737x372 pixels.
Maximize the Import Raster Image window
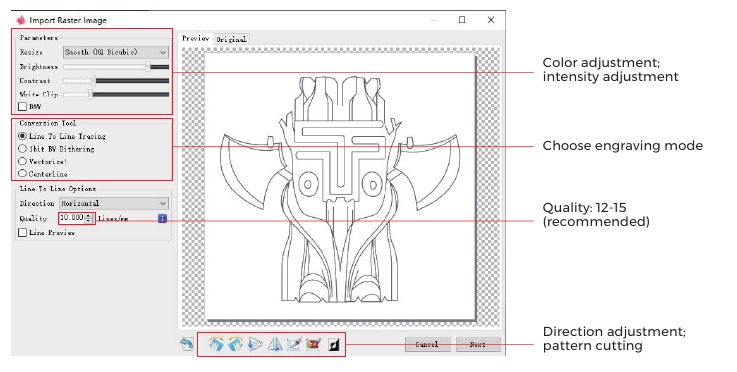pos(462,20)
